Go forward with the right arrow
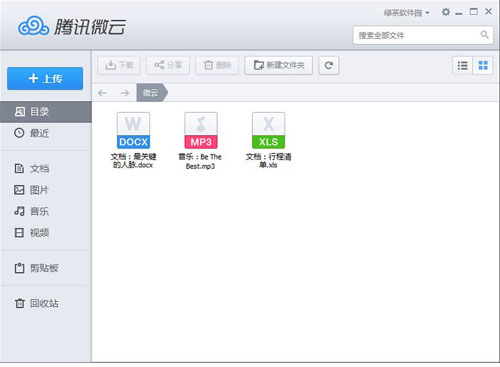The width and height of the screenshot is (500, 367). click(125, 93)
